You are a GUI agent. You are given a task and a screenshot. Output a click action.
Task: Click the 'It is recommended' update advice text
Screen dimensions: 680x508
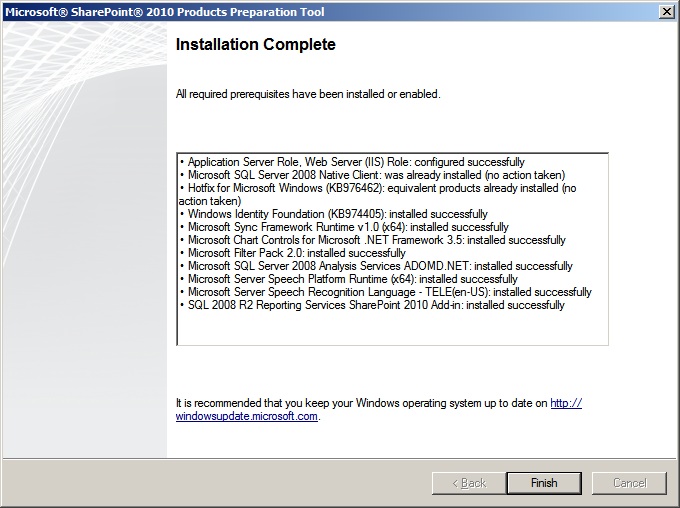click(362, 403)
